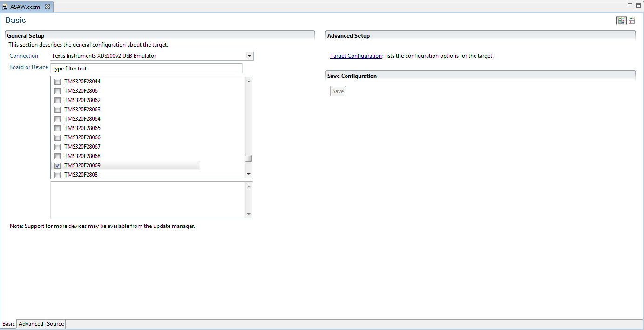Open the Target Configuration link
644x330 pixels.
tap(356, 56)
